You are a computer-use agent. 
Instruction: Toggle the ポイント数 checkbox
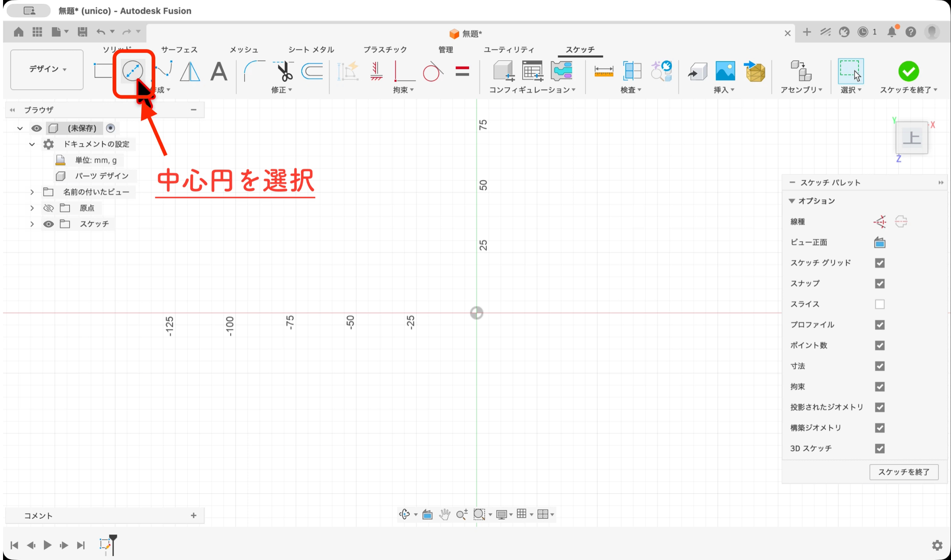click(x=879, y=345)
